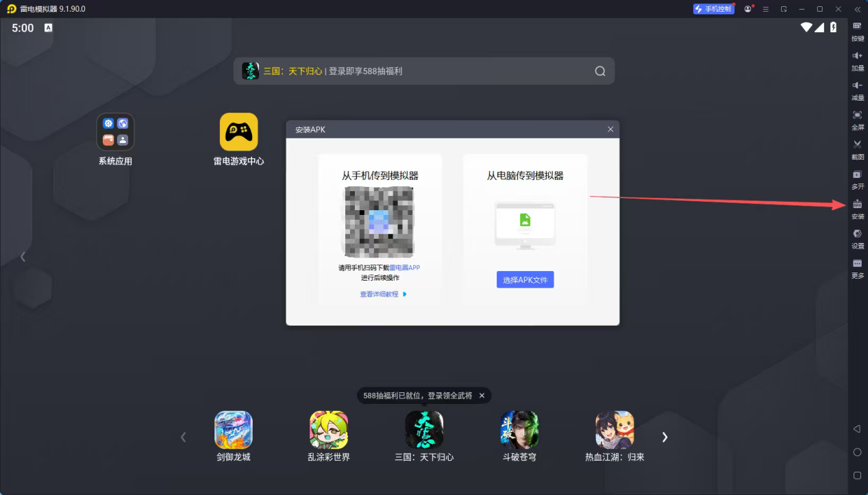
Task: Show next recommended games with right chevron
Action: 665,437
